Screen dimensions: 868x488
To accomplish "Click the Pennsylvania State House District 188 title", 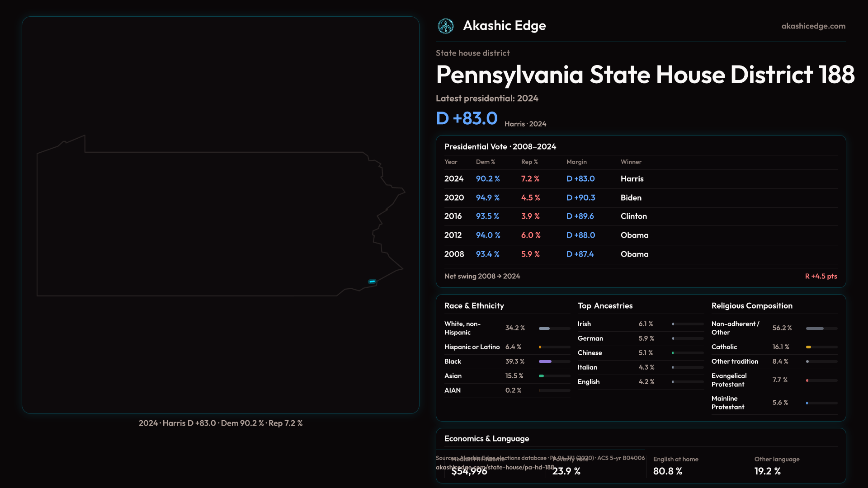I will pyautogui.click(x=645, y=75).
